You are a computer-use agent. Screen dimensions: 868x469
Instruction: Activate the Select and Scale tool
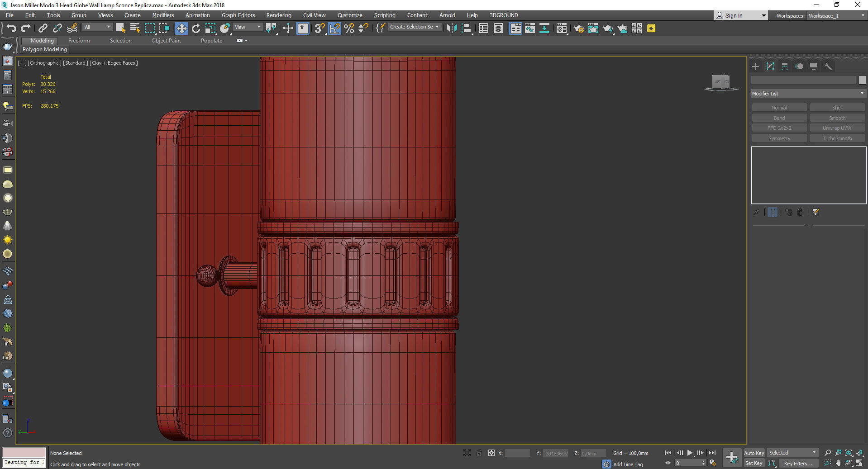tap(210, 28)
